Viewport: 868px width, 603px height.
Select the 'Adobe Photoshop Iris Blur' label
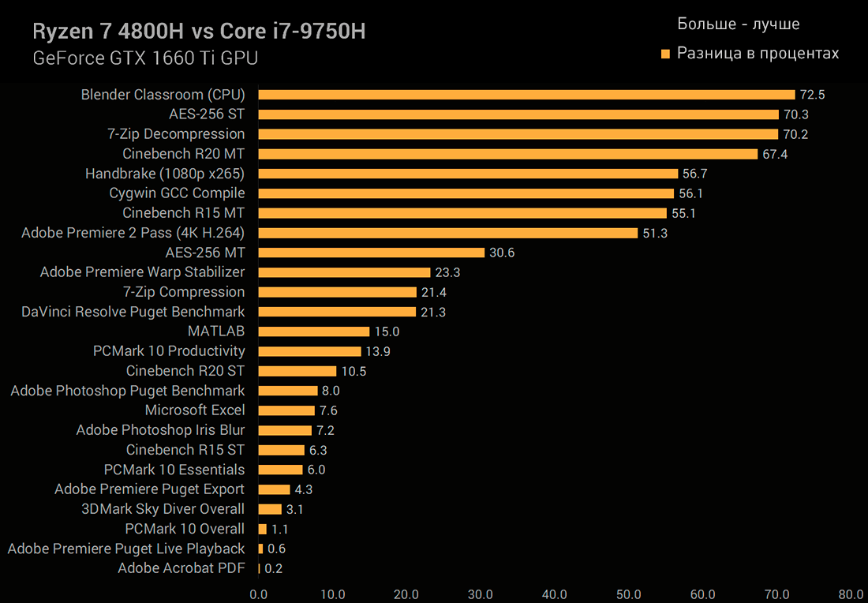[x=160, y=430]
